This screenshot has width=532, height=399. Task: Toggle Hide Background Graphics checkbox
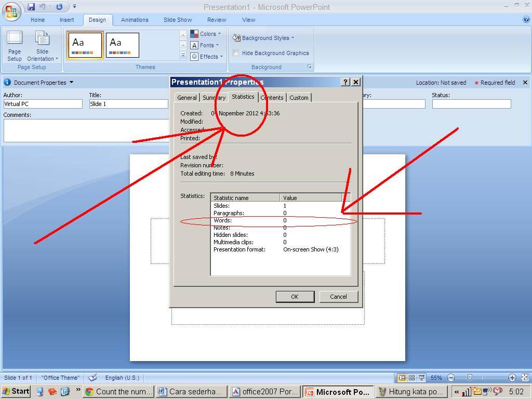pos(235,53)
